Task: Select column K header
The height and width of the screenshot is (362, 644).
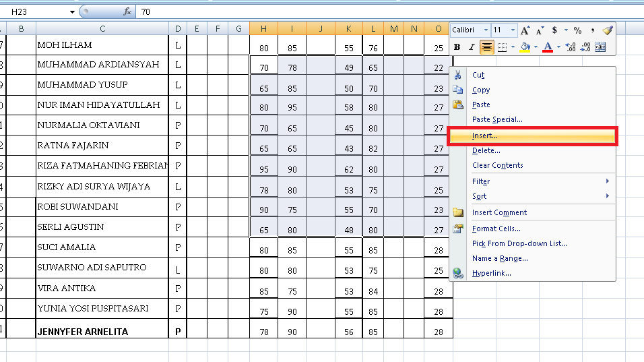Action: pyautogui.click(x=349, y=28)
